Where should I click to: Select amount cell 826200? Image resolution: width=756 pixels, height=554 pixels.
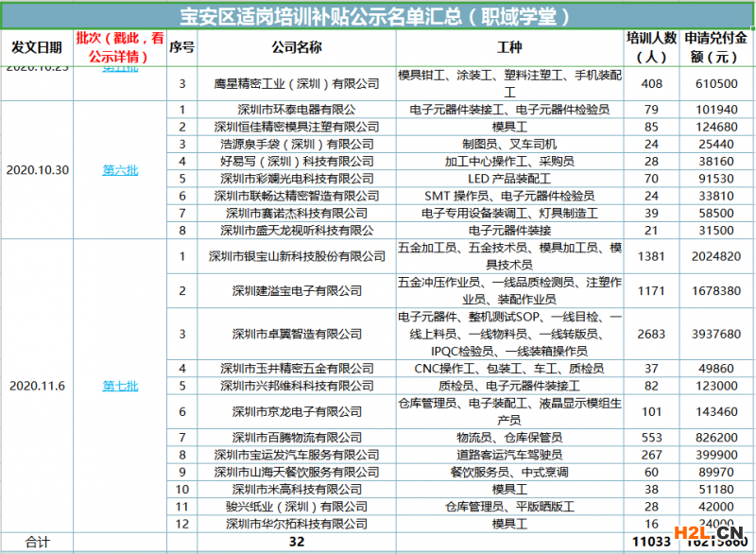(716, 438)
